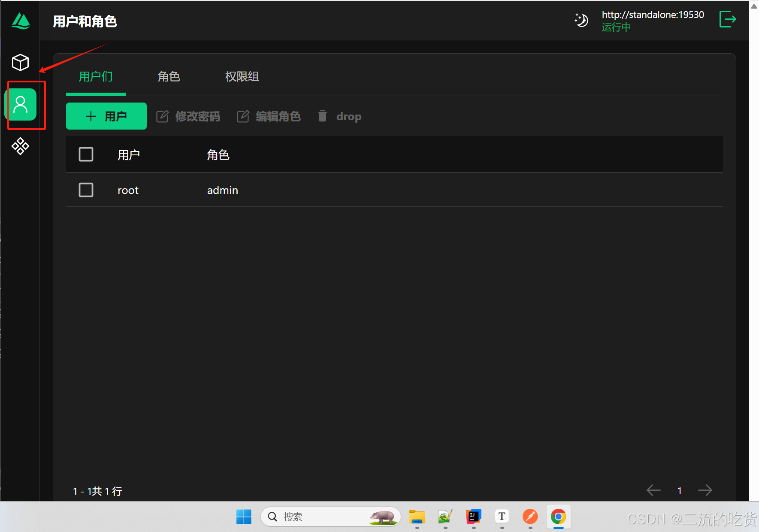Click the logout icon at top right
This screenshot has width=759, height=532.
point(728,19)
